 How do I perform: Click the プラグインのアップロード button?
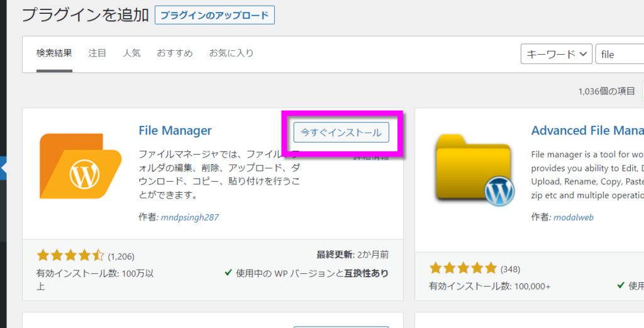tap(214, 16)
